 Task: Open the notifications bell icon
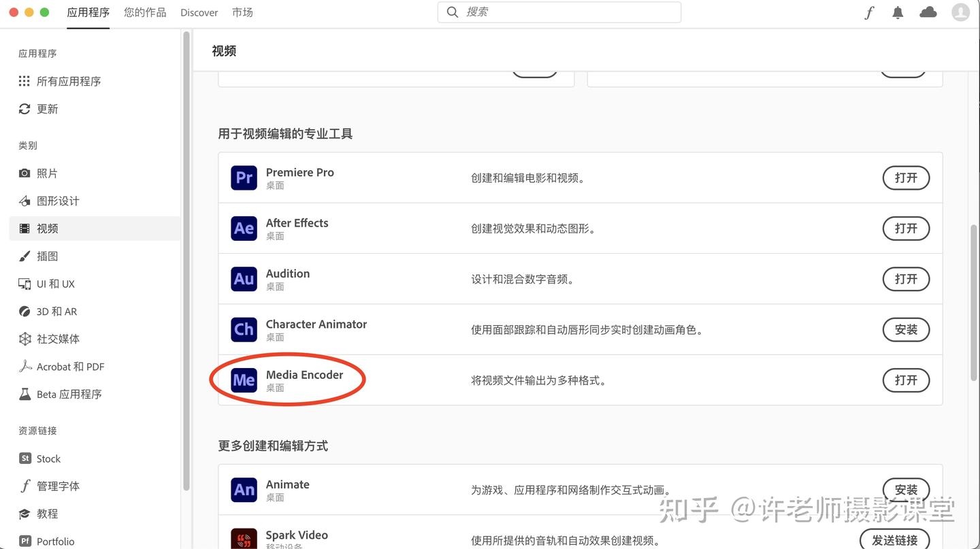pos(898,12)
